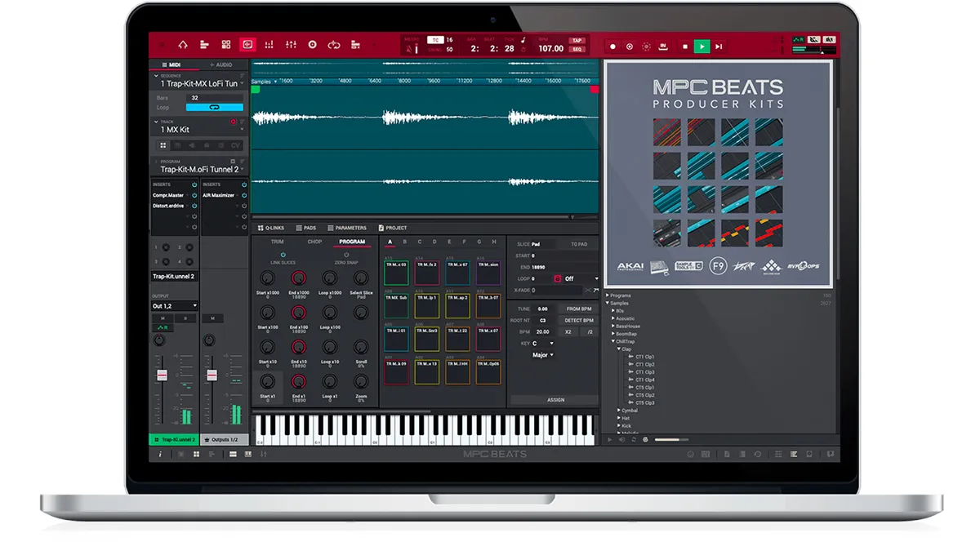This screenshot has height=551, width=980.
Task: Click pad A09 TR MX Sub
Action: 396,306
